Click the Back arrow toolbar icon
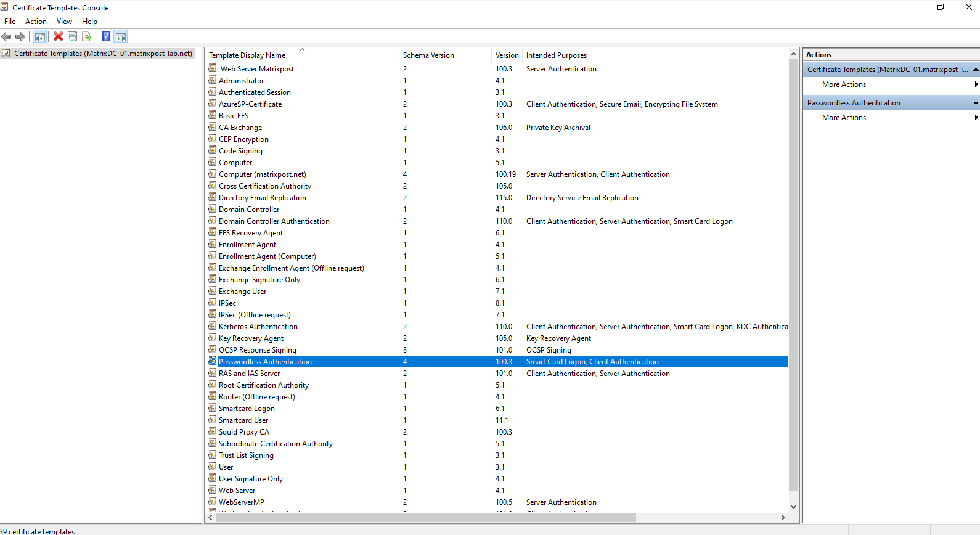Viewport: 980px width, 535px height. click(7, 36)
